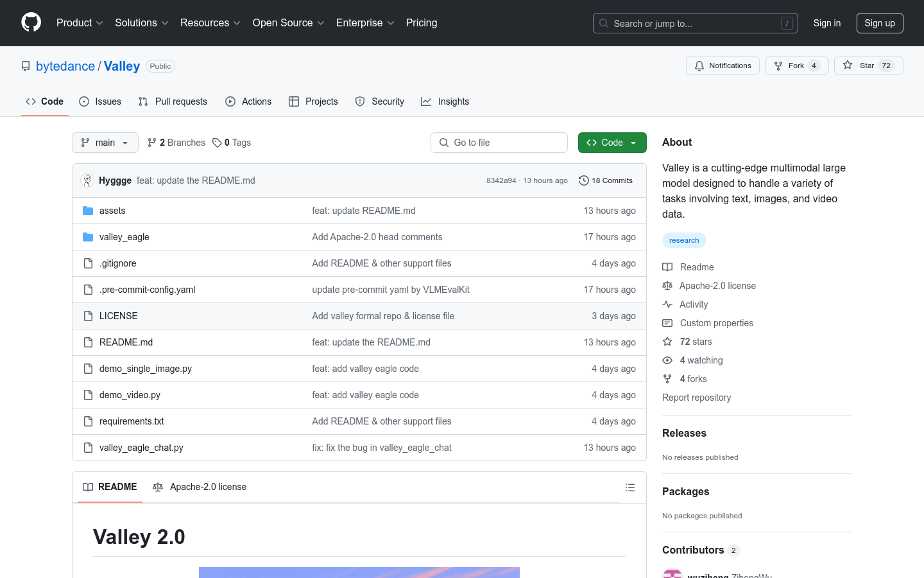Click the tag icon beside 0 Tags
Screen dimensions: 924x578
point(217,143)
